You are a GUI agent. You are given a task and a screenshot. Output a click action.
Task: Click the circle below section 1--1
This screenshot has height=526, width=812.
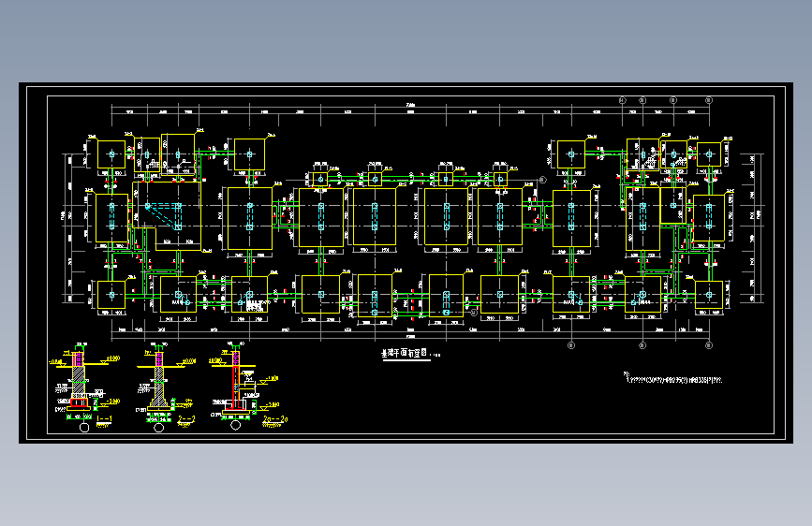pyautogui.click(x=84, y=427)
